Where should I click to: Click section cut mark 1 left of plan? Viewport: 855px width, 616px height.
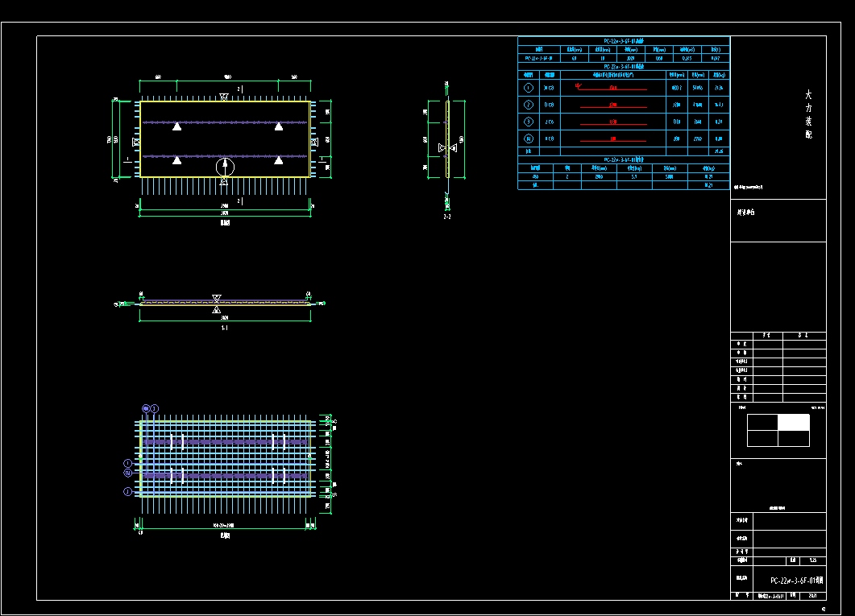click(127, 160)
